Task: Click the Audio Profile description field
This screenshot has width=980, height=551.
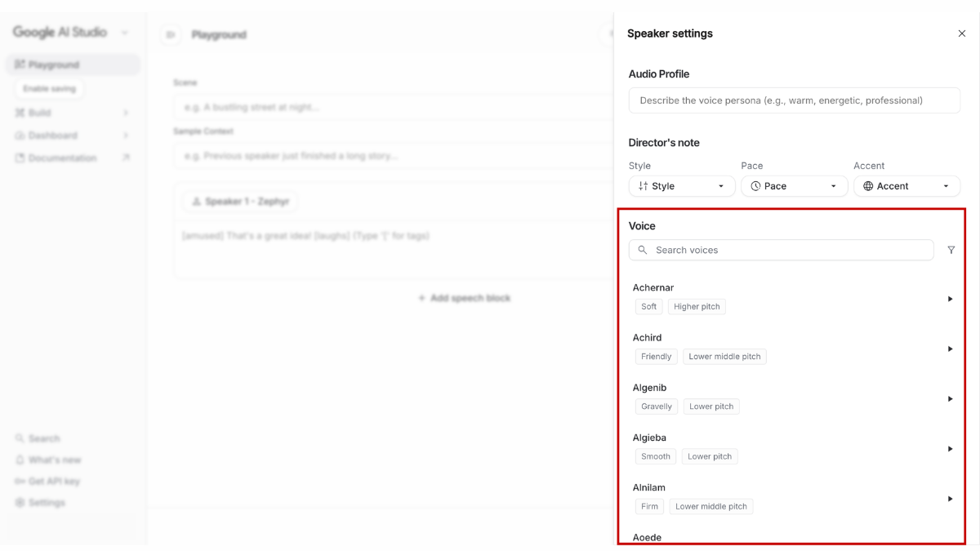Action: [x=794, y=100]
